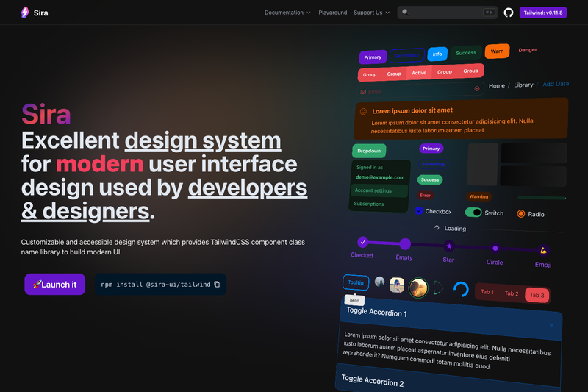Open the green Dropdown button
This screenshot has height=392, width=588.
[x=369, y=151]
